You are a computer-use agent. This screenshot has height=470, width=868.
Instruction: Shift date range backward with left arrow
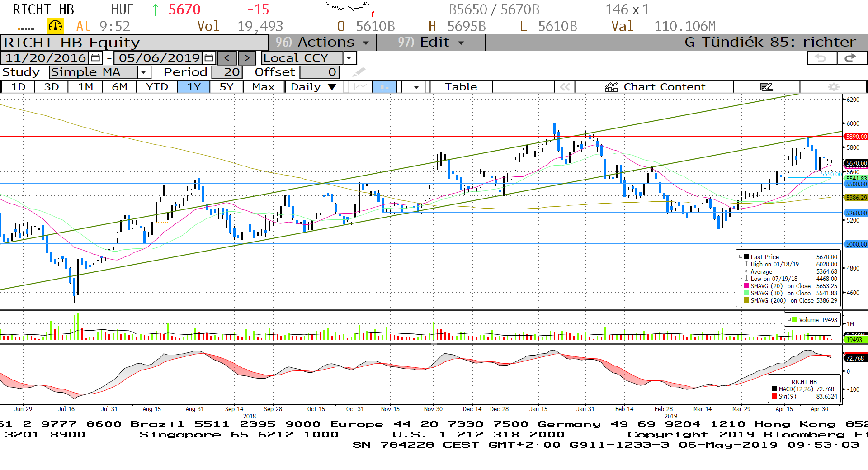pyautogui.click(x=227, y=58)
